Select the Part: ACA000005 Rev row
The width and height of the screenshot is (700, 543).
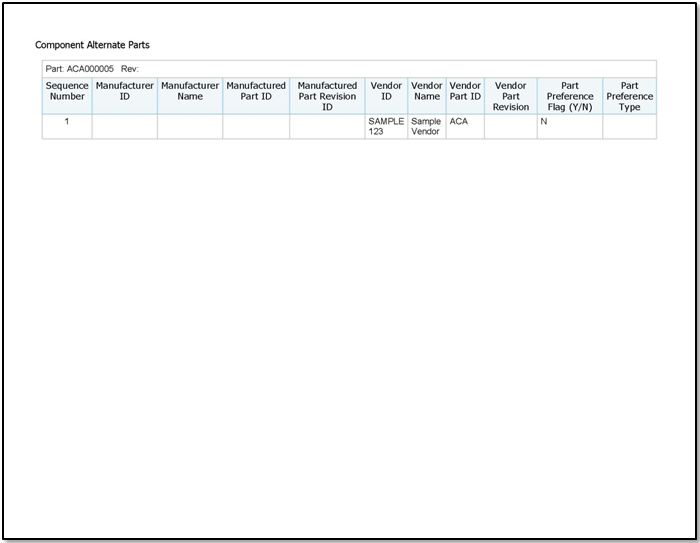pos(90,69)
